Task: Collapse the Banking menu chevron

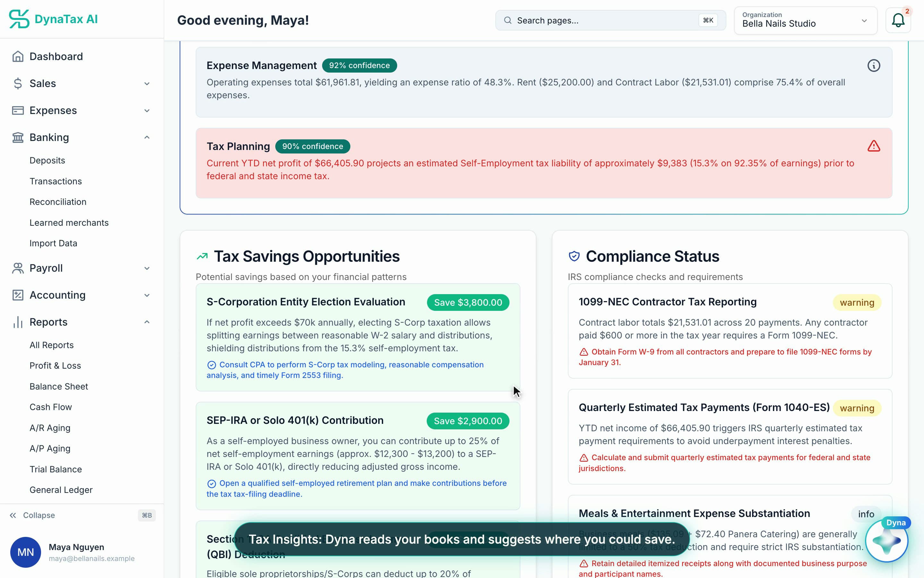Action: point(147,137)
